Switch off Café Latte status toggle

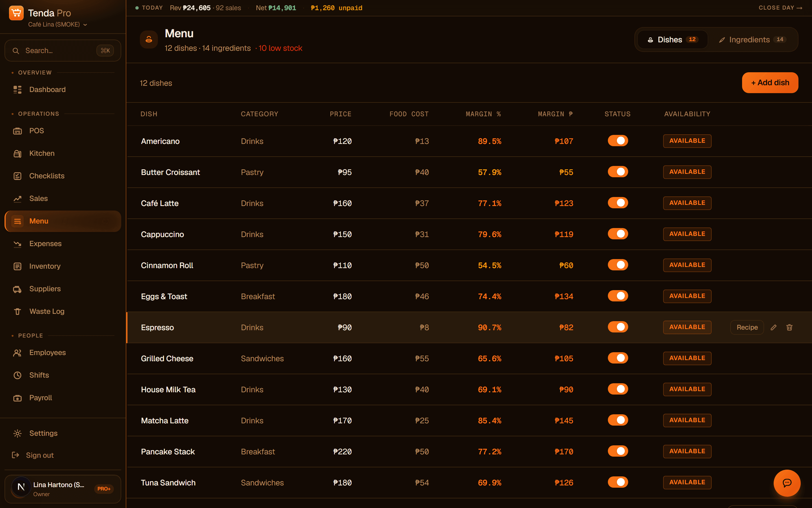point(618,203)
